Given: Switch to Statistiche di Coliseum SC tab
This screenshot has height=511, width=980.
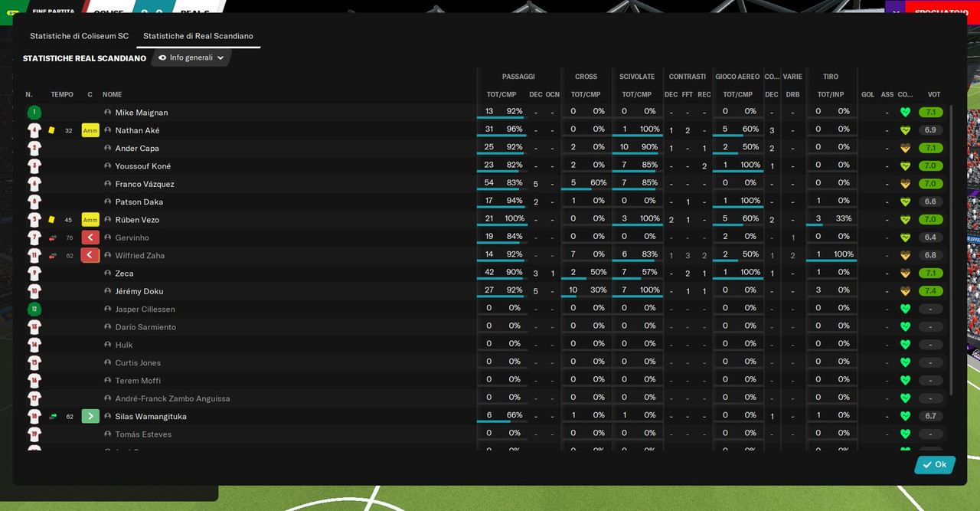Looking at the screenshot, I should pyautogui.click(x=79, y=36).
